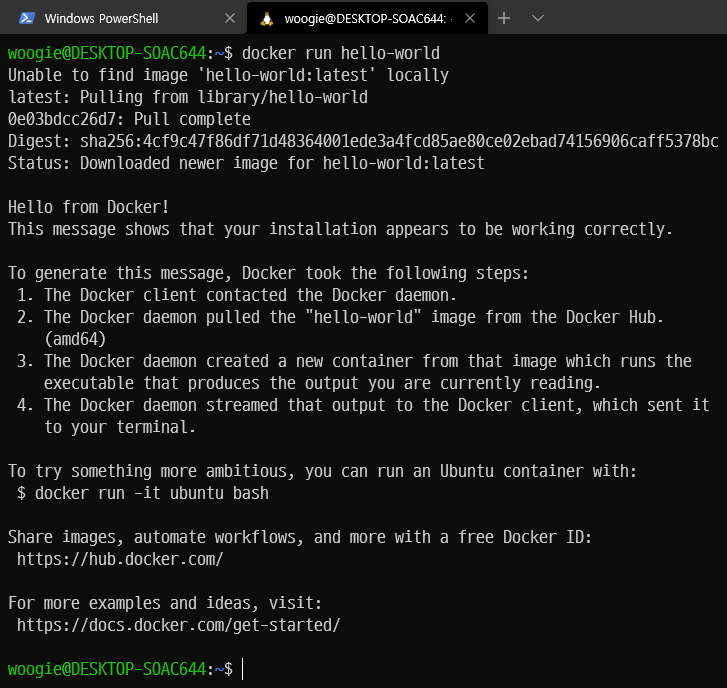Expand the new tab profile dropdown

point(538,19)
